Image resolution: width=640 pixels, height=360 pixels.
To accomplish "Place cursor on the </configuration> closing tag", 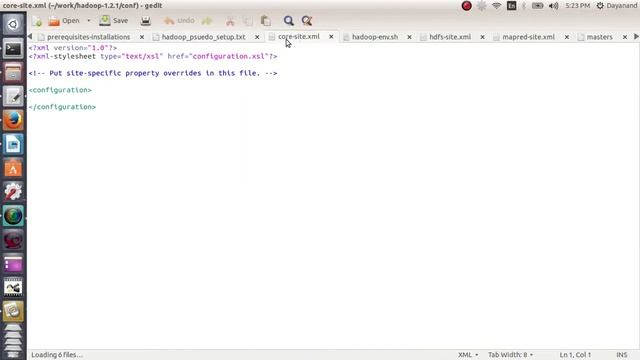I will click(62, 107).
